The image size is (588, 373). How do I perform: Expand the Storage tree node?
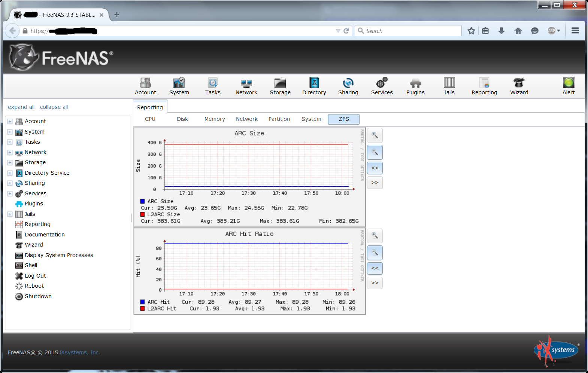[x=10, y=163]
